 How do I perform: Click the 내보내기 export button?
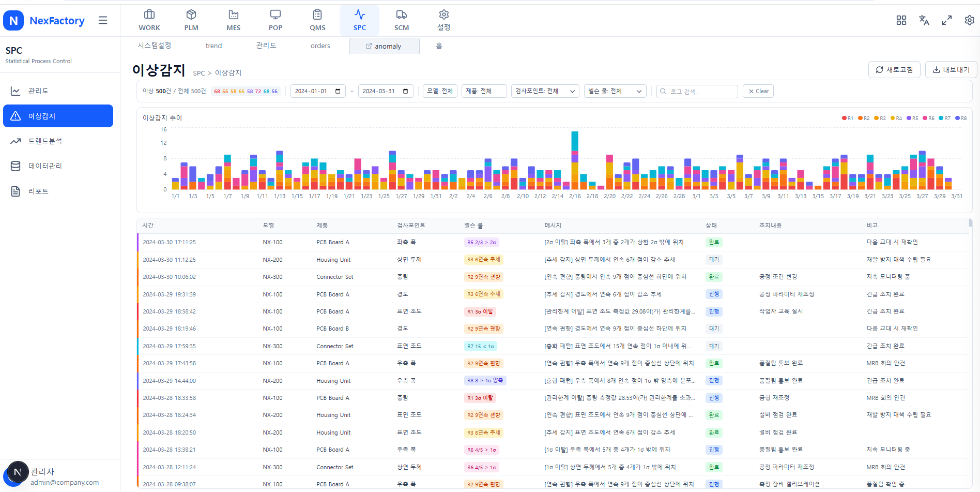pyautogui.click(x=951, y=70)
